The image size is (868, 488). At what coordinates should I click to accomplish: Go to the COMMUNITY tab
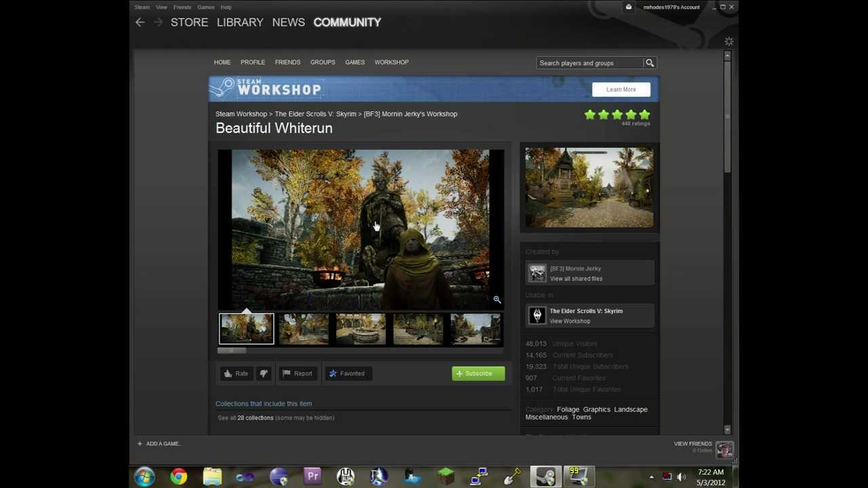point(347,22)
